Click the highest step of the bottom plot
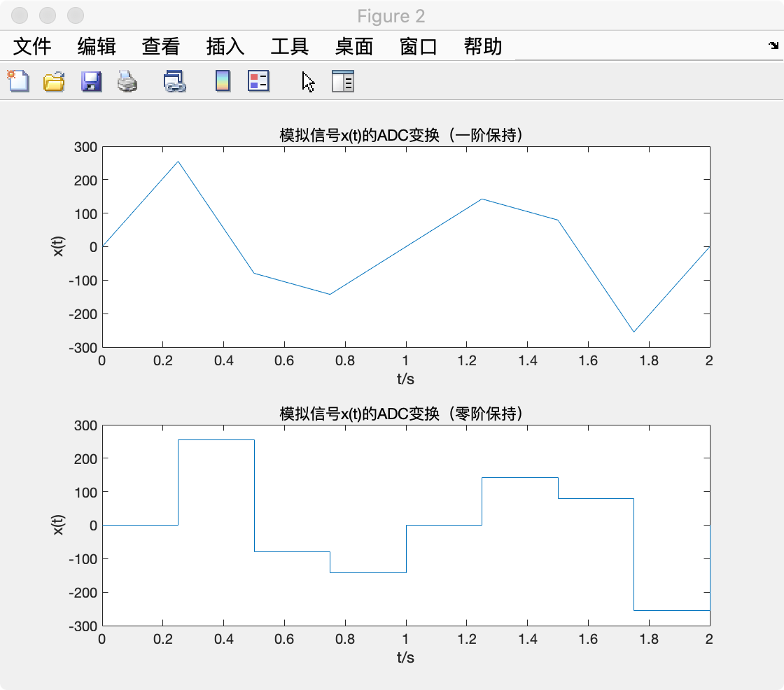This screenshot has height=690, width=784. coord(216,440)
